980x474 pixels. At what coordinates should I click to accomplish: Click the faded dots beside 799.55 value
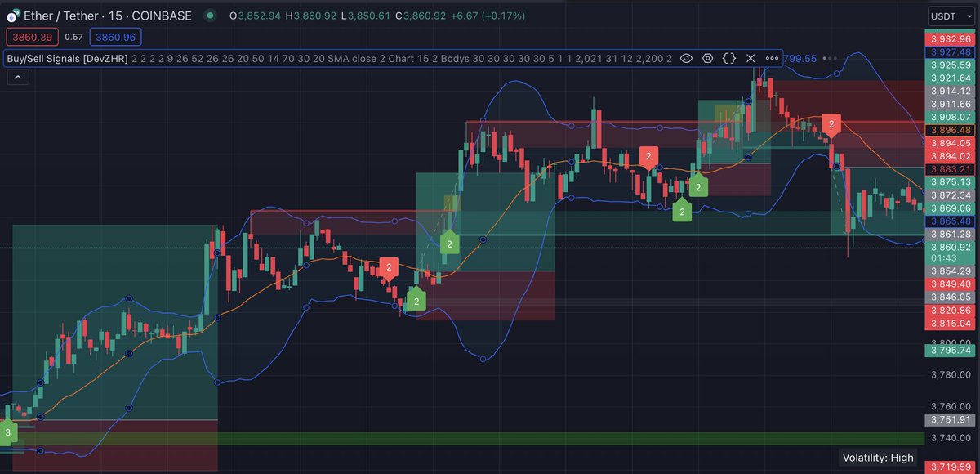tap(831, 58)
